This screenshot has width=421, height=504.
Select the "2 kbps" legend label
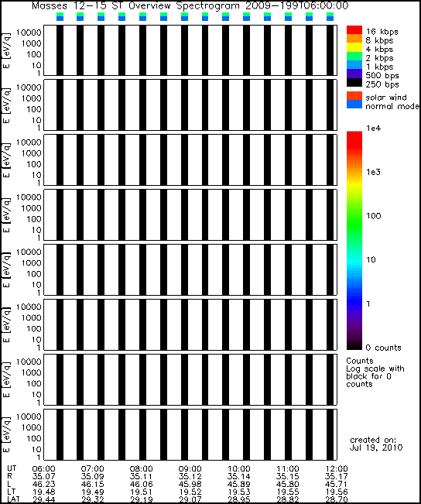(379, 58)
